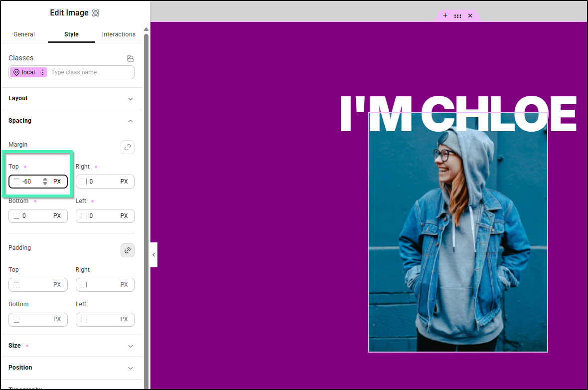Collapse the editor panel with the arrow handle
The height and width of the screenshot is (390, 588).
[154, 255]
